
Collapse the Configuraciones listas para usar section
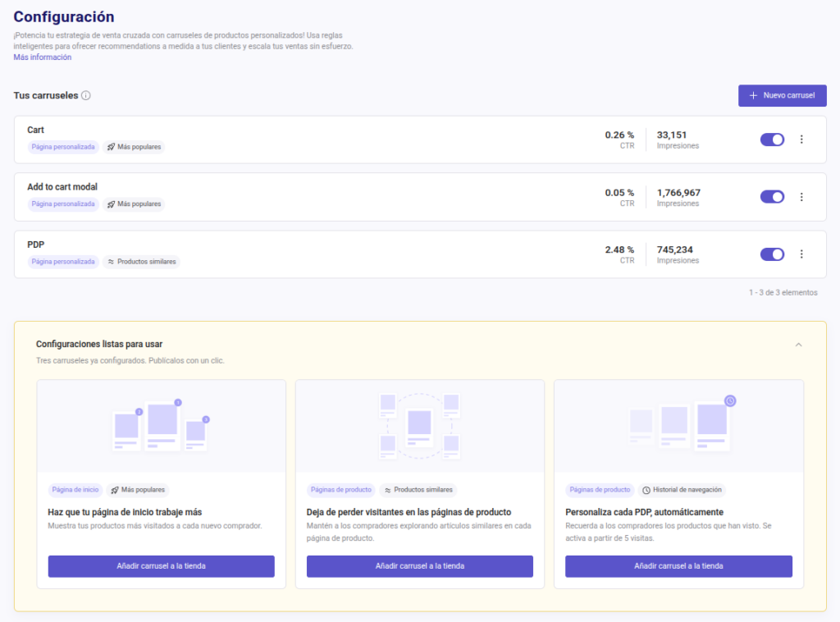pos(798,345)
